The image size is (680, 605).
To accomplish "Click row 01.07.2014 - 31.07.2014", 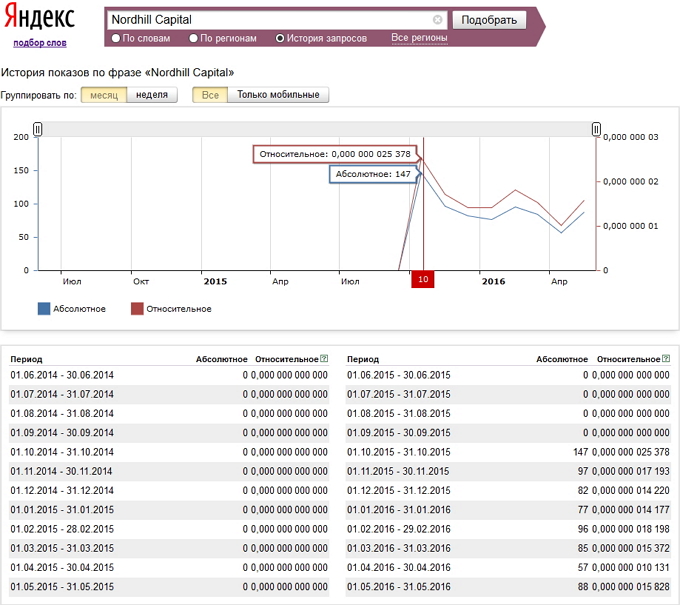I will [x=169, y=395].
